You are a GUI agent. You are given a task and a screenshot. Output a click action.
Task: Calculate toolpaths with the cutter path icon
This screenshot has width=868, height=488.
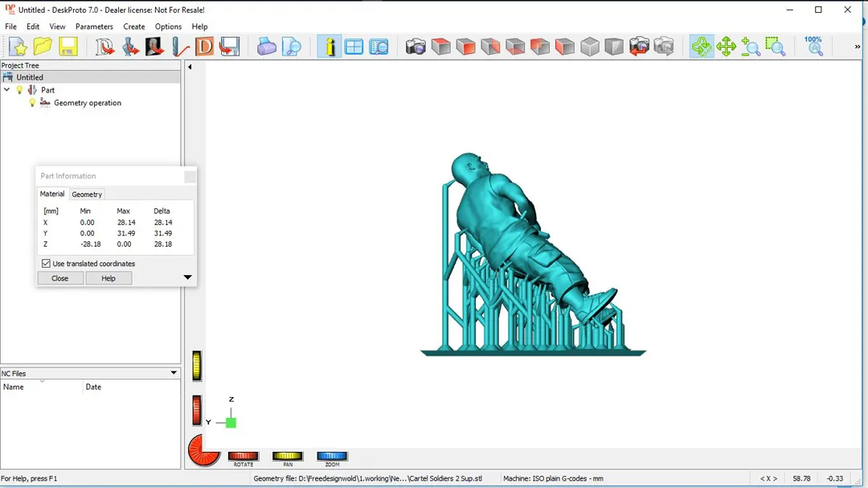[x=180, y=47]
